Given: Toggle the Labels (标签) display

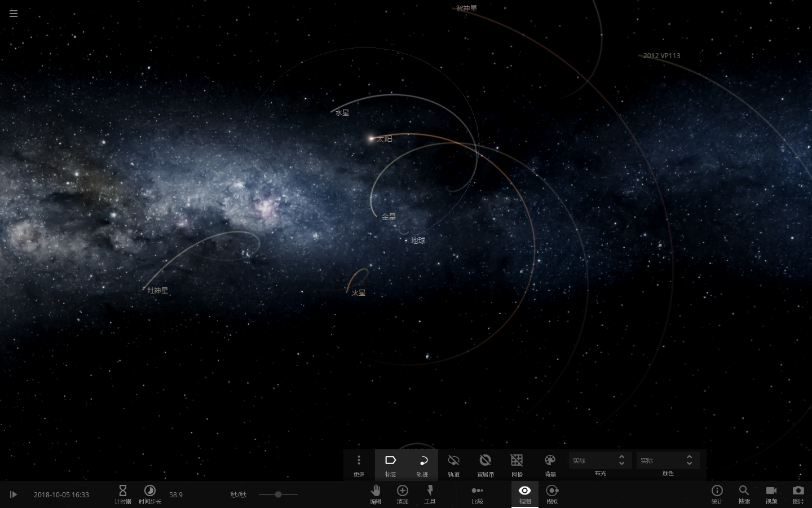Looking at the screenshot, I should pos(391,466).
